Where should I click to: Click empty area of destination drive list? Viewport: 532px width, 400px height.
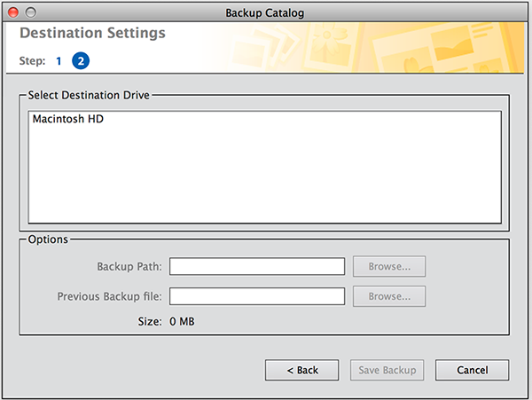tap(266, 177)
